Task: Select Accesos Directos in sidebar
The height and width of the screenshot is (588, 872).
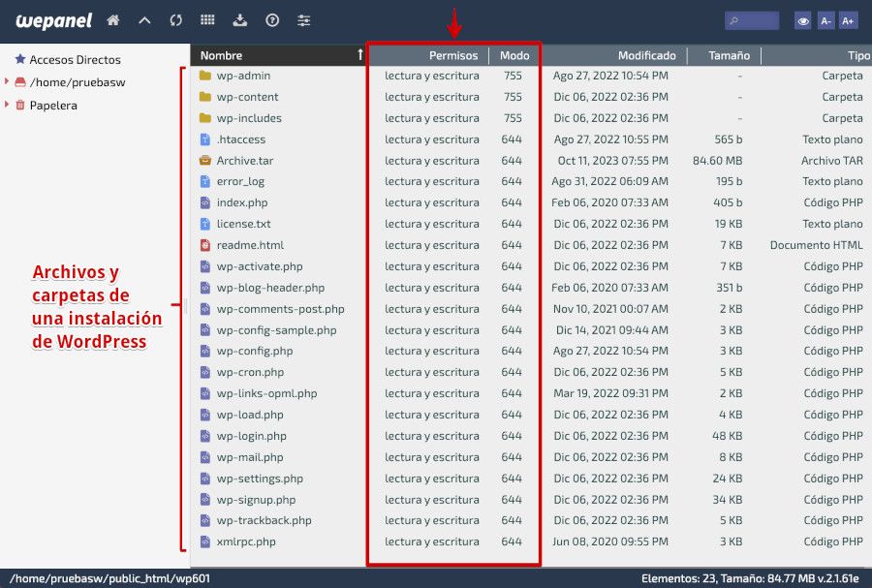Action: pyautogui.click(x=75, y=59)
